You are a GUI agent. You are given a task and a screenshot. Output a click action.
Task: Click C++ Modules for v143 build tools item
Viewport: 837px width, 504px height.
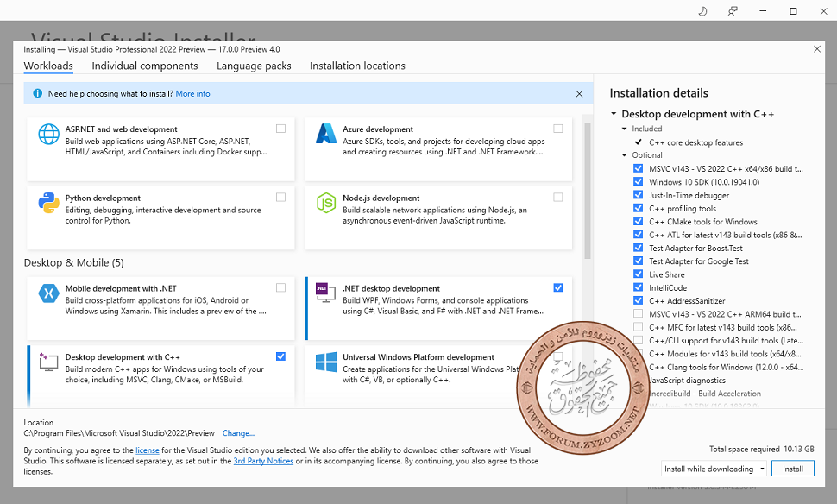pyautogui.click(x=725, y=354)
